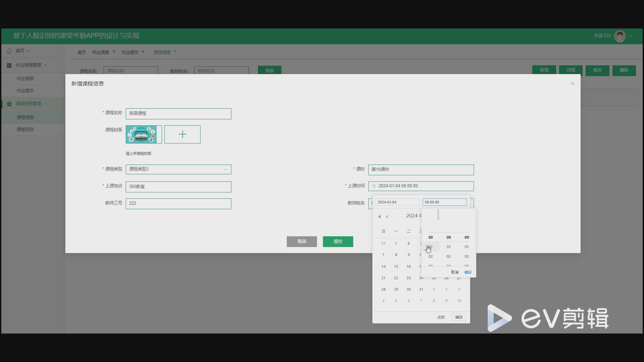Click the previous month arrow in calendar
Viewport: 644px width, 362px height.
(x=387, y=217)
